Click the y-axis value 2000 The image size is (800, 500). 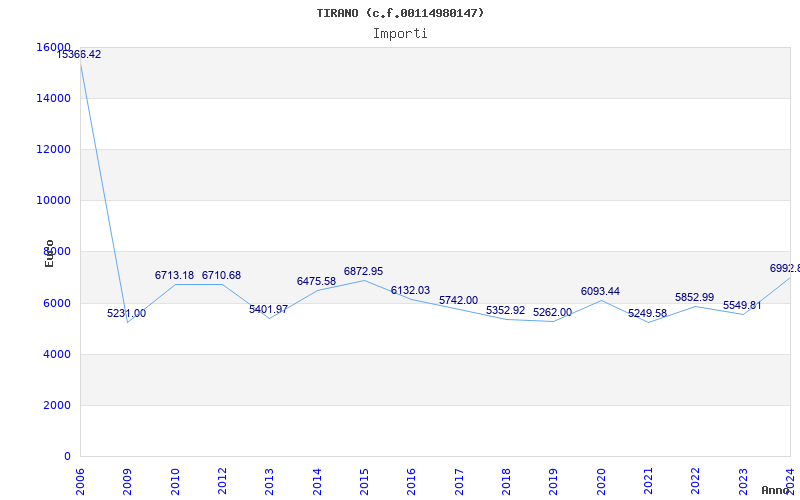[56, 405]
